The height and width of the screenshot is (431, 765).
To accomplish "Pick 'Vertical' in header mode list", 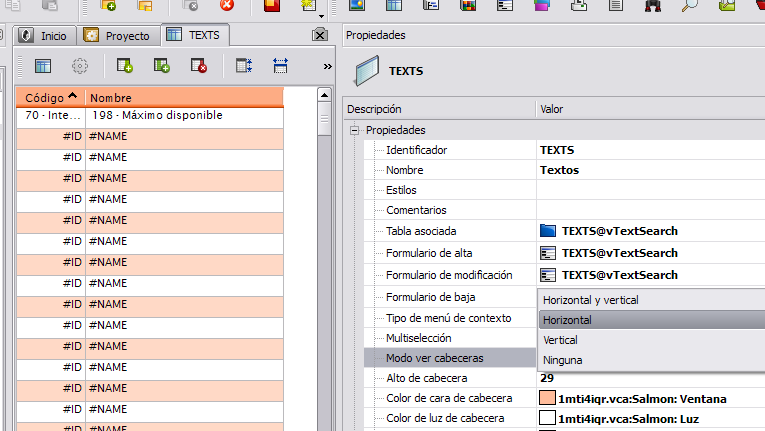I will pos(560,340).
